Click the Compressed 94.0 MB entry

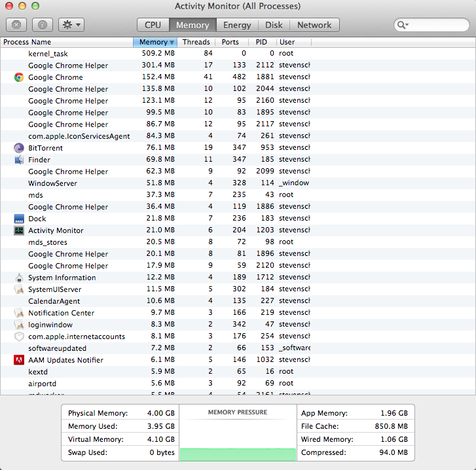pos(354,452)
